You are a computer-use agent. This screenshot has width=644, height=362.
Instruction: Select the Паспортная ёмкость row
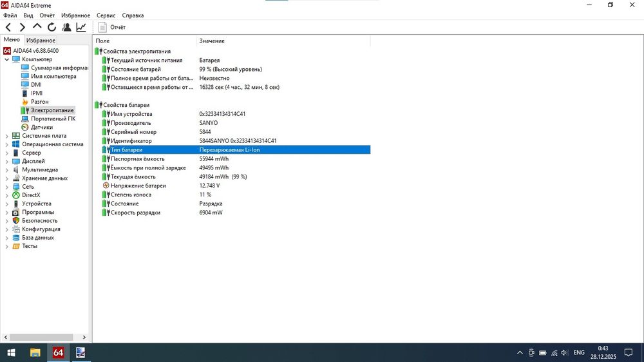click(236, 158)
